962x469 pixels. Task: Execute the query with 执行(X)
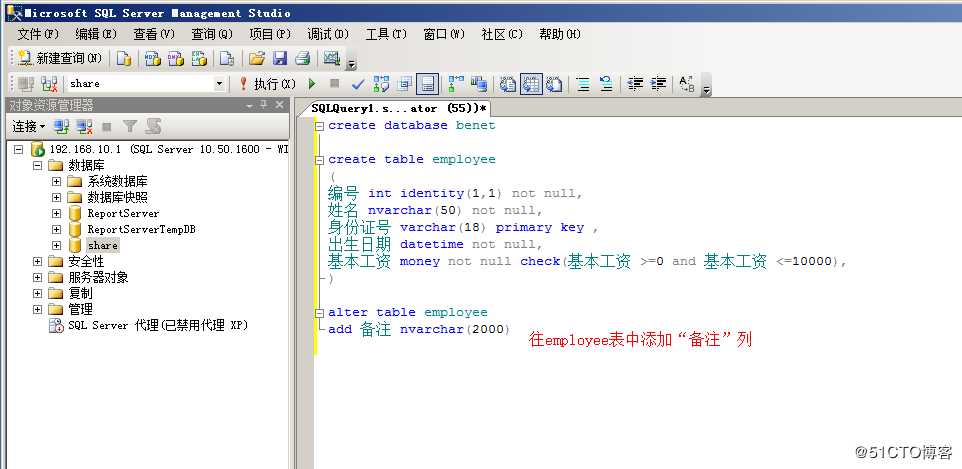click(267, 84)
